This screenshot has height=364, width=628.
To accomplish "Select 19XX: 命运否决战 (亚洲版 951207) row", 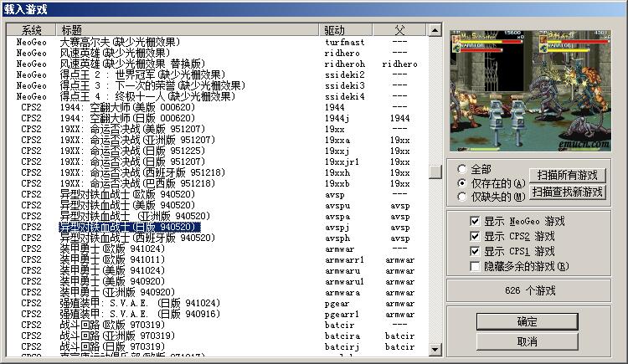I will (216, 140).
